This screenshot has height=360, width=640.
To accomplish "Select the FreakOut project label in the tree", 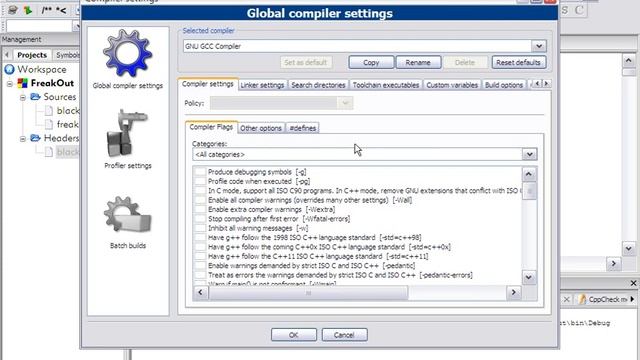I will coord(52,83).
